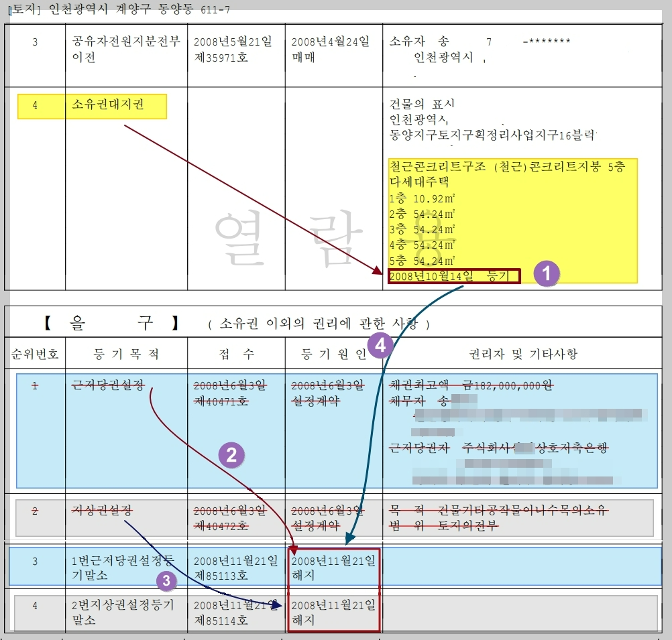This screenshot has height=640, width=672.
Task: Click the 다세대주택 text
Action: pyautogui.click(x=418, y=182)
